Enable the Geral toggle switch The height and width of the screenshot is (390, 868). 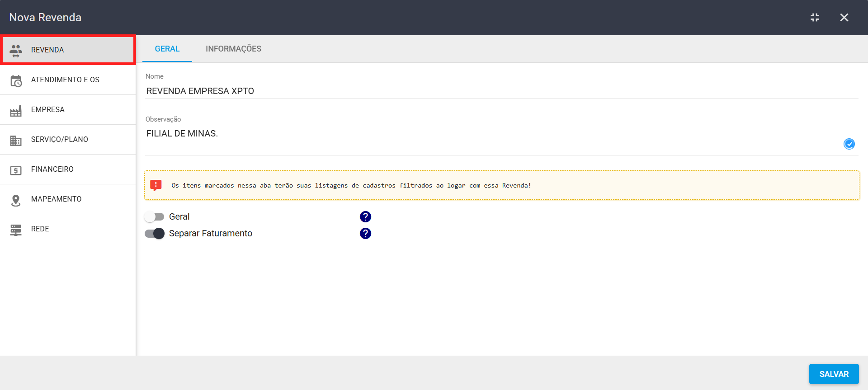[x=154, y=216]
